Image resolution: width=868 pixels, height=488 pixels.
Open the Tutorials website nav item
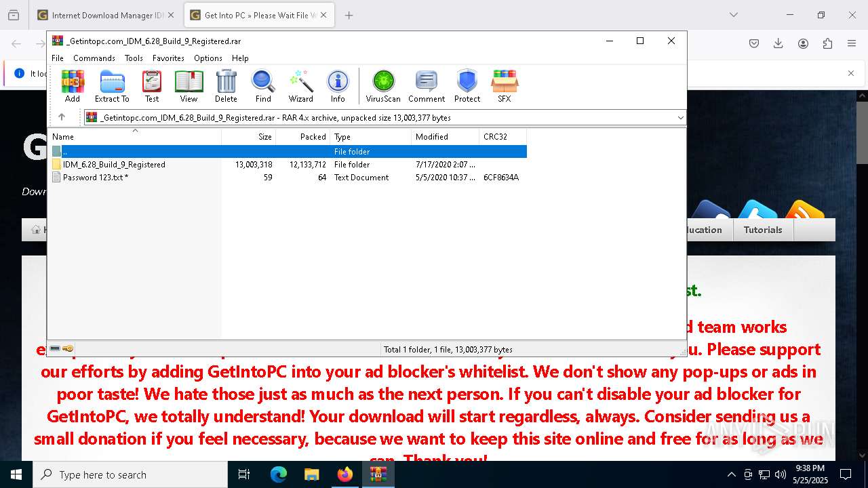(763, 230)
